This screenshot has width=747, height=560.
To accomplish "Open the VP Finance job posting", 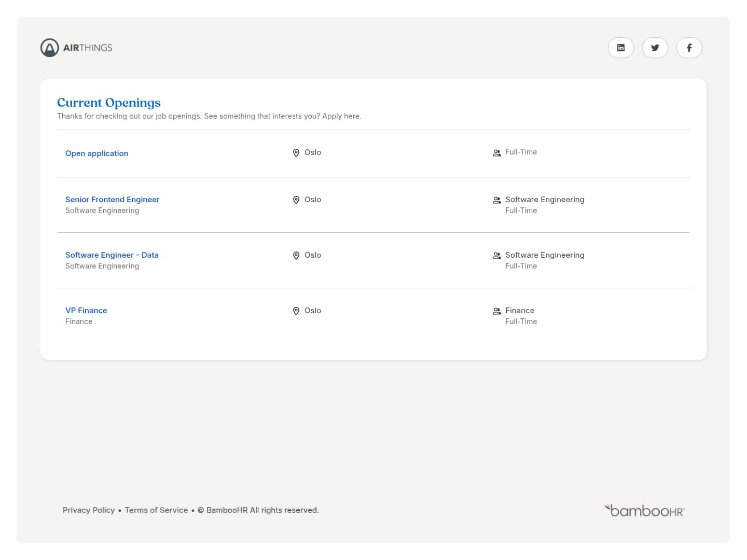I will coord(86,311).
